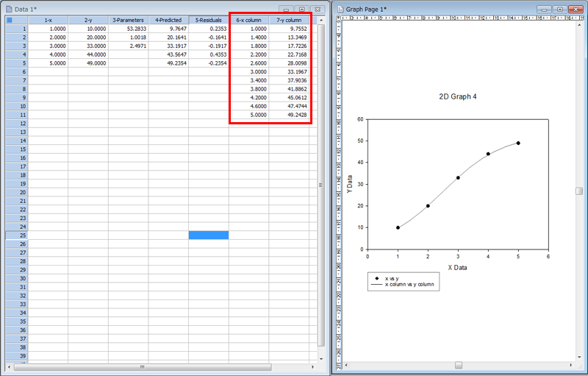Click the predicted value 43.5647
Viewport: 588px width, 376px height.
[x=168, y=54]
